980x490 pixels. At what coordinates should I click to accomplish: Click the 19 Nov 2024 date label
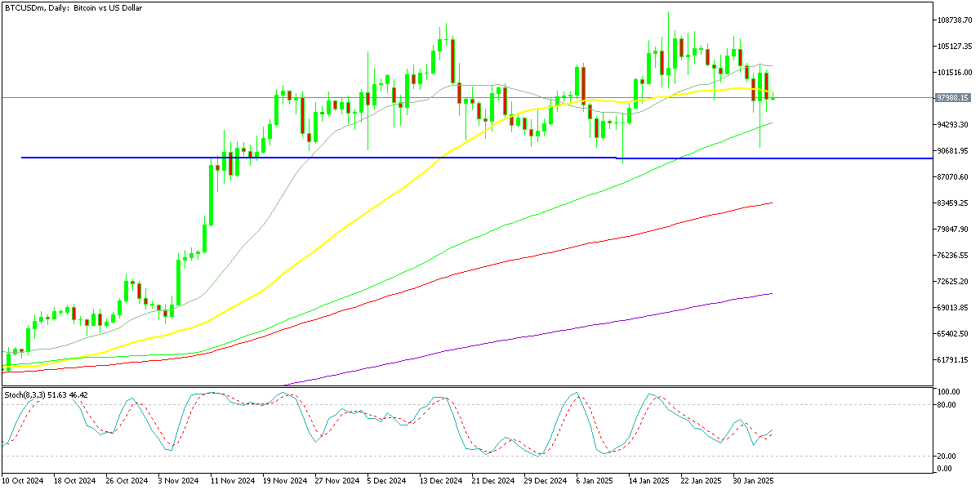click(284, 481)
